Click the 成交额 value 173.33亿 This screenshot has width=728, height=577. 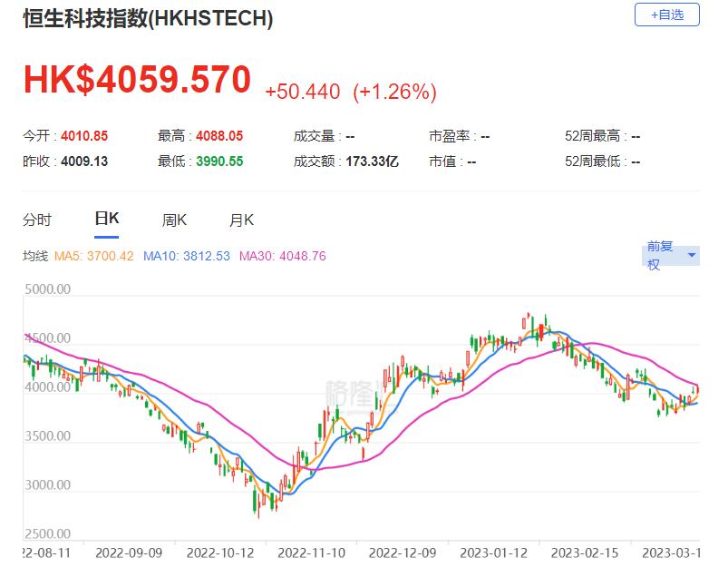click(372, 161)
